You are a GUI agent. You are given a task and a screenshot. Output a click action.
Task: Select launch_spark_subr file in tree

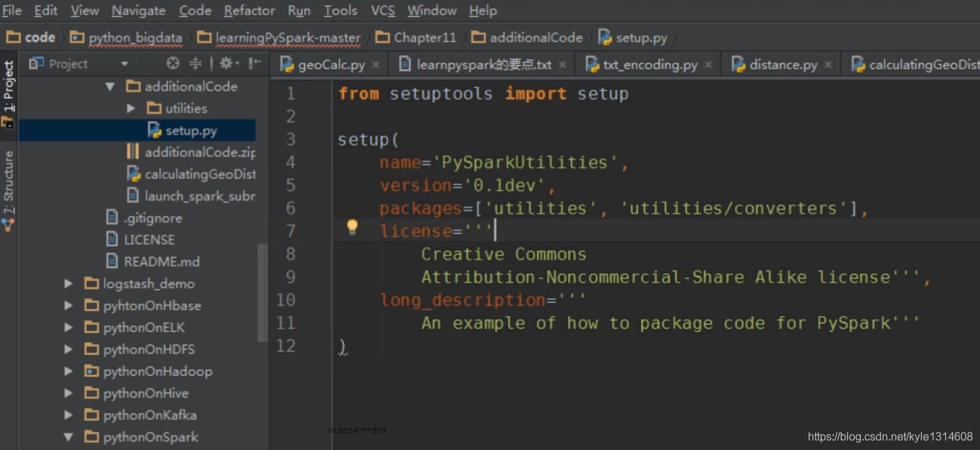click(x=190, y=196)
